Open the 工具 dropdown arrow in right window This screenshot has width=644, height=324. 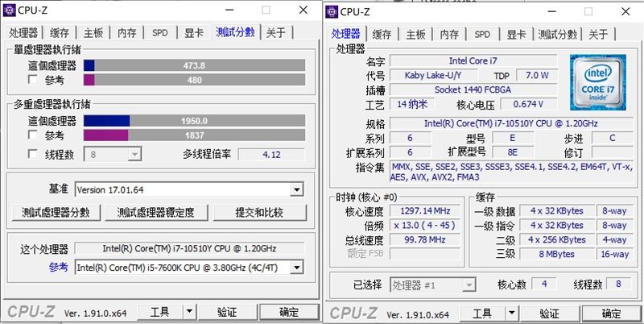511,314
